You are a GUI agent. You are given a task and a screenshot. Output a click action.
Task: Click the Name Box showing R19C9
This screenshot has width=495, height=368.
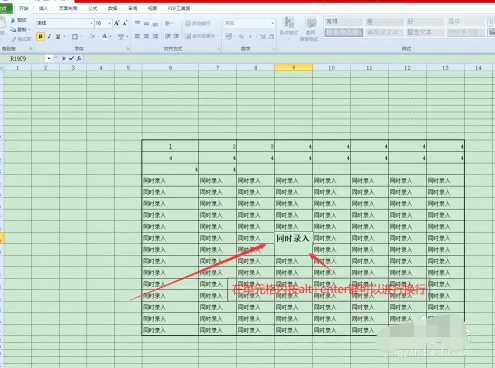[22, 58]
